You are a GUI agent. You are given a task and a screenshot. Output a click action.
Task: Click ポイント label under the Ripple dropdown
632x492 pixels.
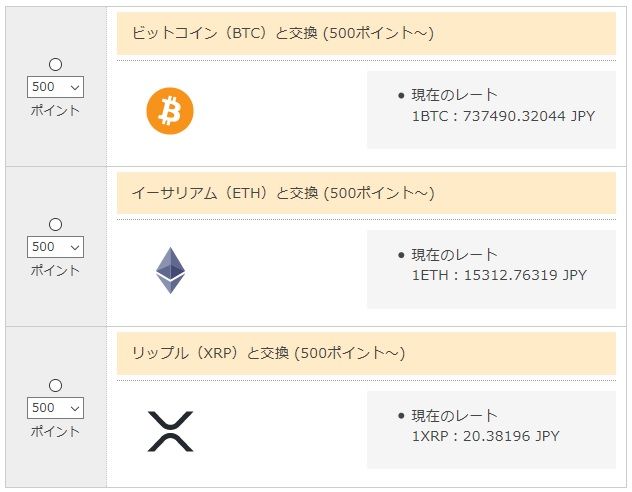click(55, 431)
